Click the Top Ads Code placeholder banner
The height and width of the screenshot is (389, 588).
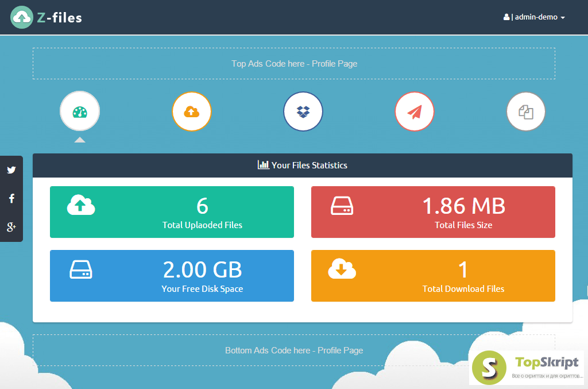pyautogui.click(x=294, y=63)
